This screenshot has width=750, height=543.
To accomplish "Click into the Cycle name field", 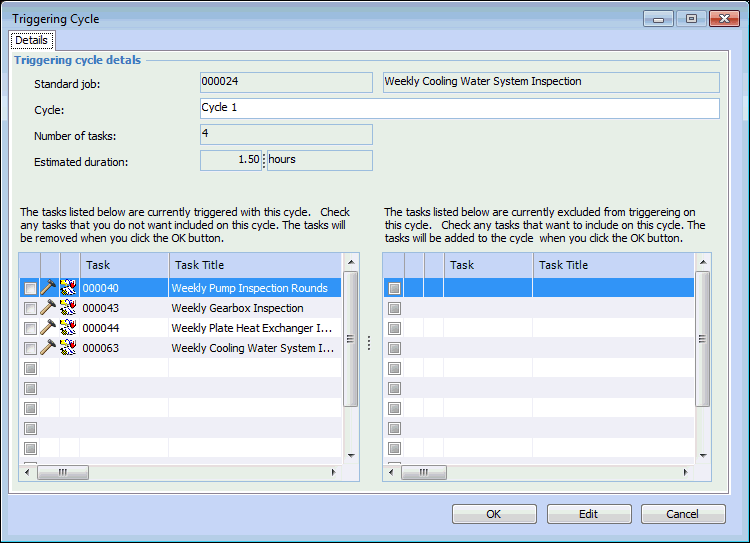I will (459, 108).
